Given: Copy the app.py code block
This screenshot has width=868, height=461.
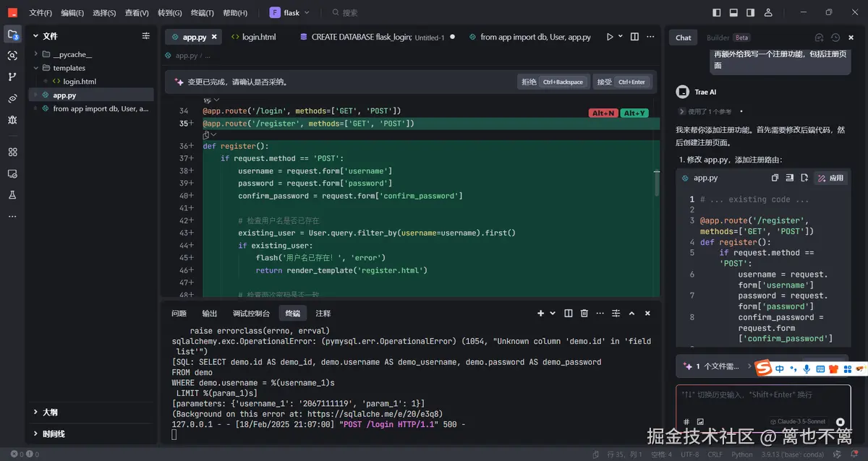Looking at the screenshot, I should [x=775, y=178].
